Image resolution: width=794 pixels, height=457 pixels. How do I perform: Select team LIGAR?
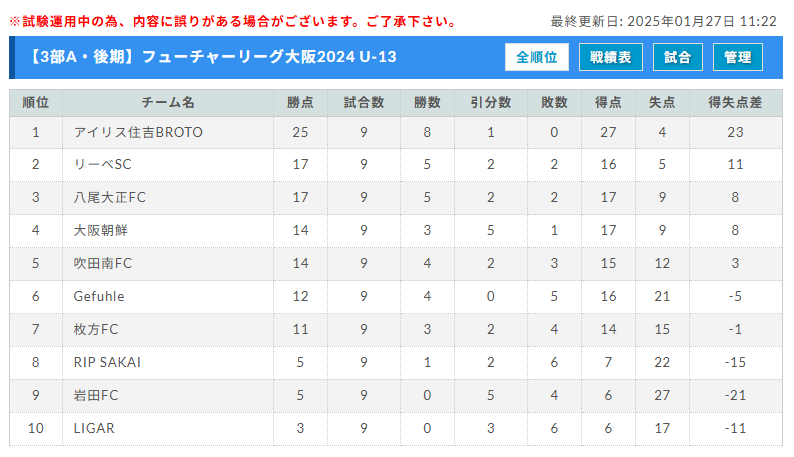click(94, 429)
